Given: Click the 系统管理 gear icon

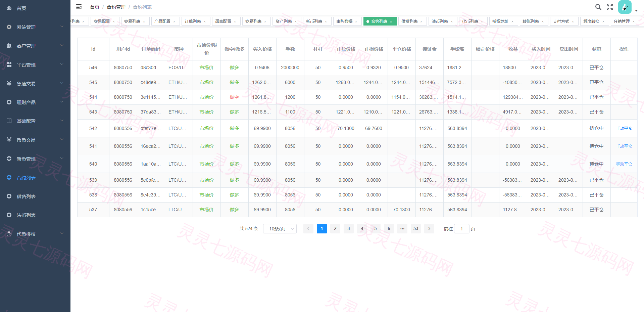Looking at the screenshot, I should point(9,27).
